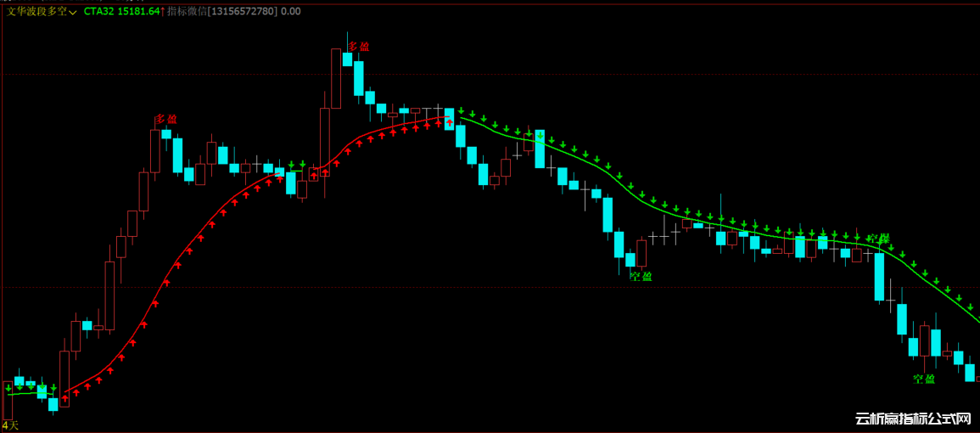Open the 文华波段多空 indicator dropdown chevron

pos(73,12)
